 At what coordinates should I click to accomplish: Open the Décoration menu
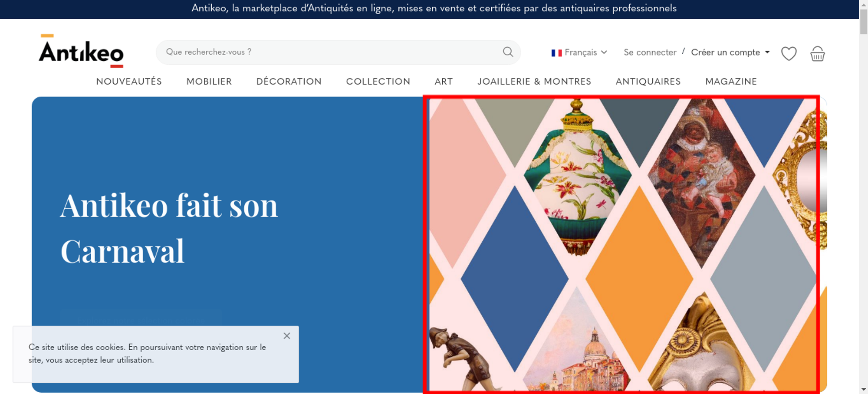pyautogui.click(x=289, y=82)
